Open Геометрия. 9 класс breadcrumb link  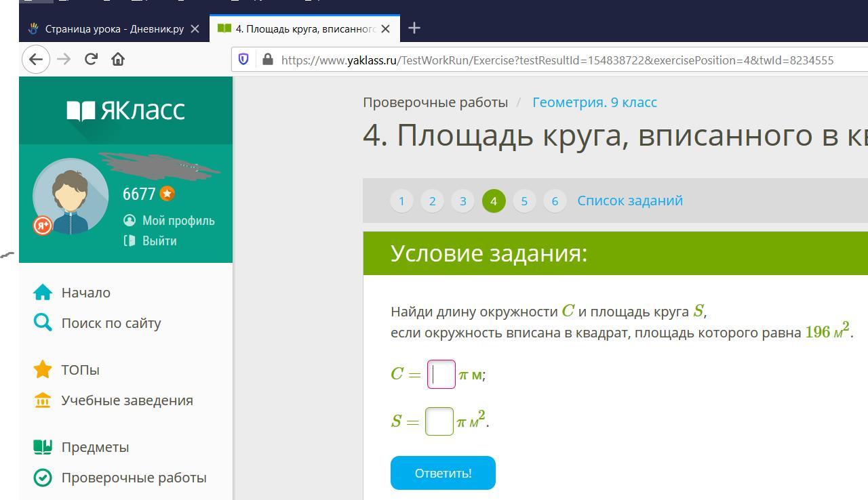595,102
